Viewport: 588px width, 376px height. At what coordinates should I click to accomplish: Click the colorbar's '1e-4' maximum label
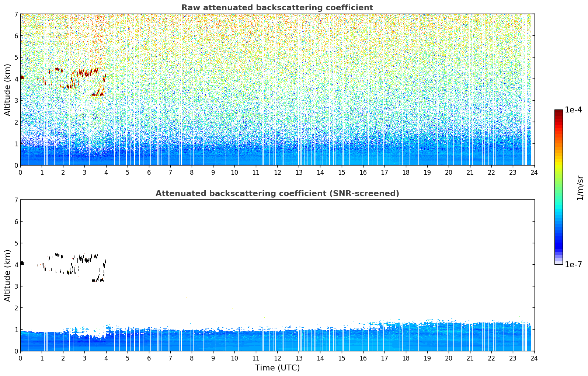click(x=573, y=110)
